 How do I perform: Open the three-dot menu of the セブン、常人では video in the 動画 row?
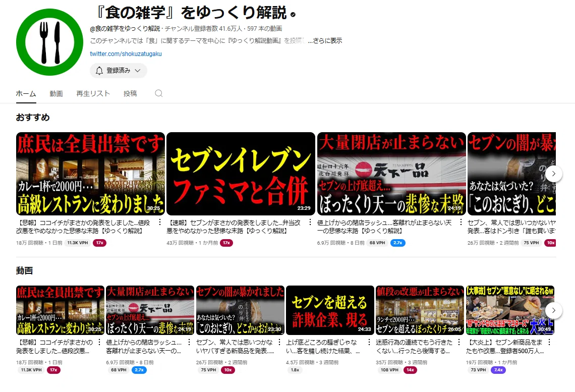[x=279, y=342]
